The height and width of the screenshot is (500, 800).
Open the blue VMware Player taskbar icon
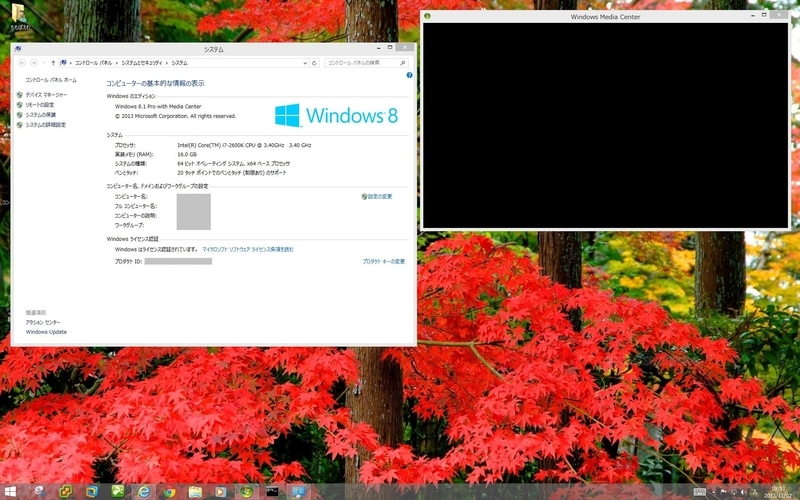[91, 491]
